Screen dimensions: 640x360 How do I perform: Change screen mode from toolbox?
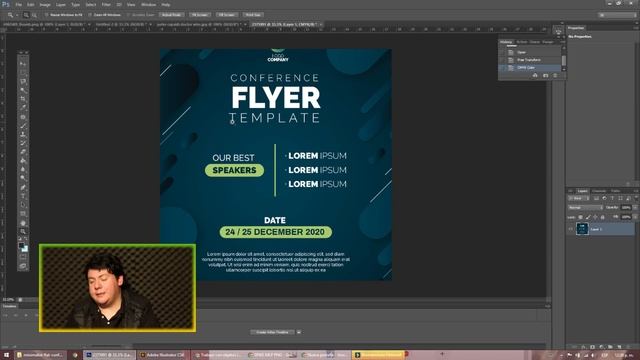[x=23, y=266]
